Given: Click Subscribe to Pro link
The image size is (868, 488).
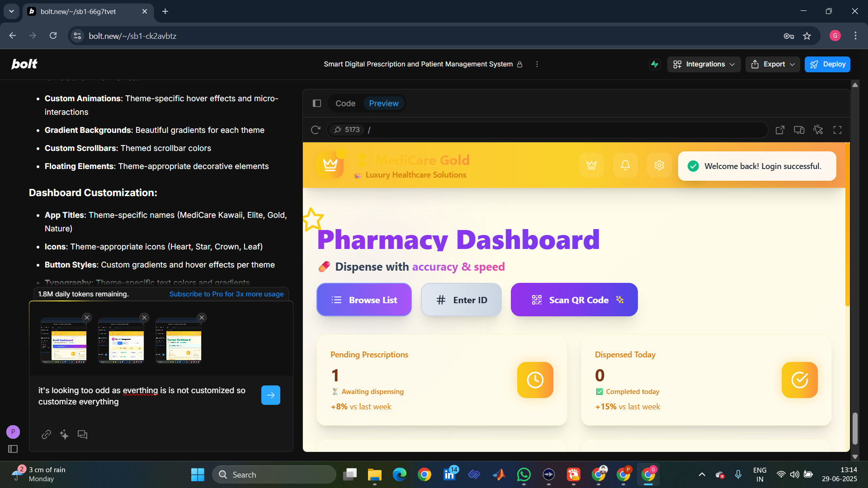Looking at the screenshot, I should 226,294.
